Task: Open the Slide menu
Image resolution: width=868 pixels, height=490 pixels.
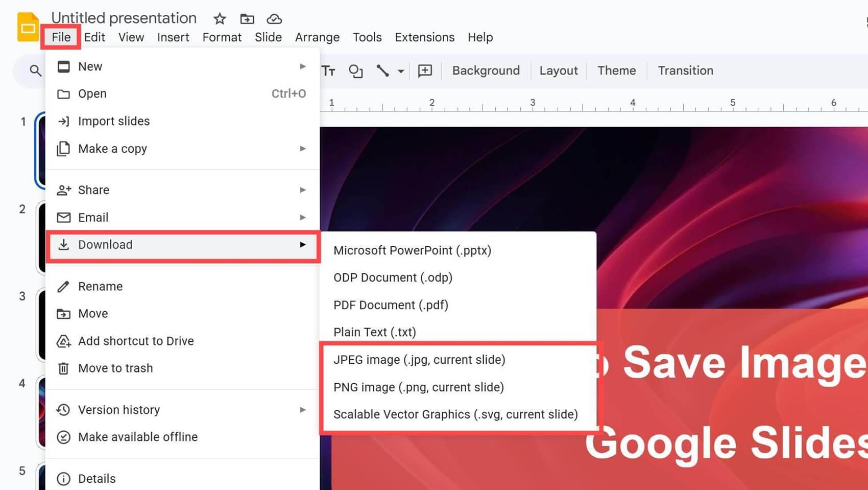Action: click(268, 37)
